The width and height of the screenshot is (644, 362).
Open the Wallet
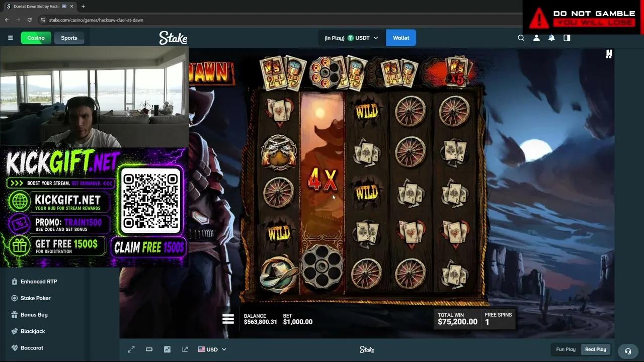pyautogui.click(x=401, y=38)
